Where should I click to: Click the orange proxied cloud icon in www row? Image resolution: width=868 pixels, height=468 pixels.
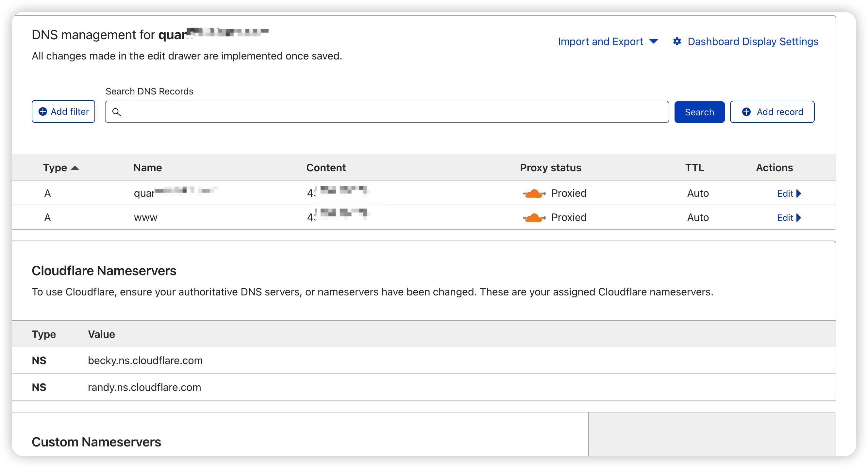[x=534, y=218]
